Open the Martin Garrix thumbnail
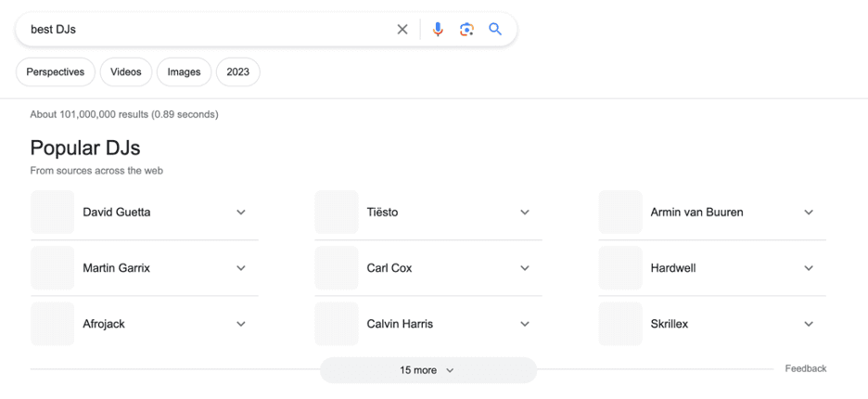Viewport: 868px width, 399px height. click(53, 268)
